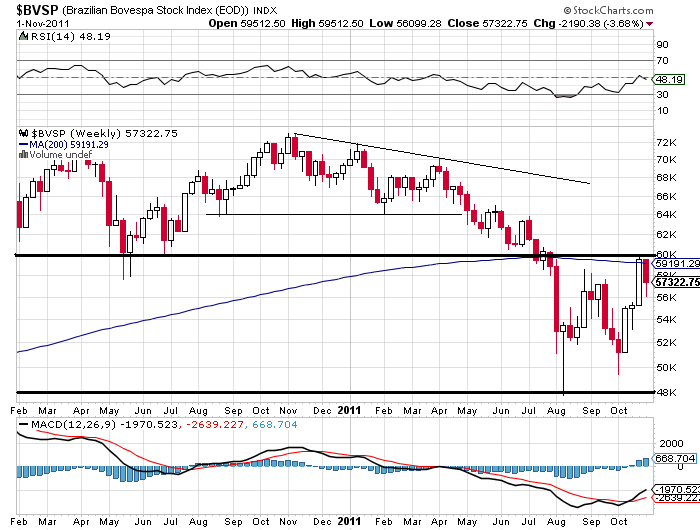Click the RSI(14) 48.19 legend label

point(71,37)
